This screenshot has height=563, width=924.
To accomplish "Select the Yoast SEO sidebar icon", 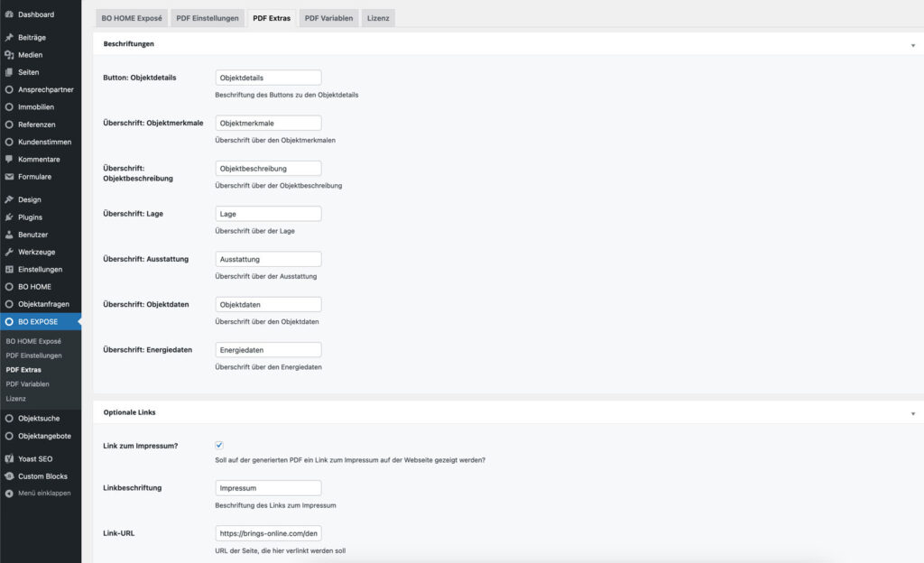I will [9, 457].
